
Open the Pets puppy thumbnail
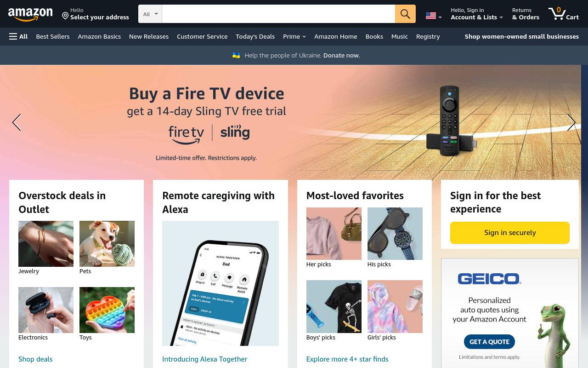click(x=107, y=244)
